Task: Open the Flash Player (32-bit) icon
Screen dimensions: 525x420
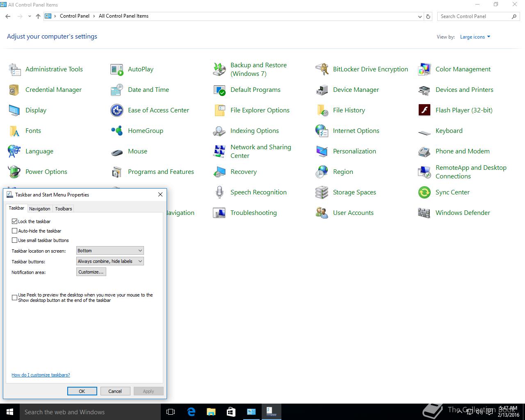Action: click(x=424, y=110)
